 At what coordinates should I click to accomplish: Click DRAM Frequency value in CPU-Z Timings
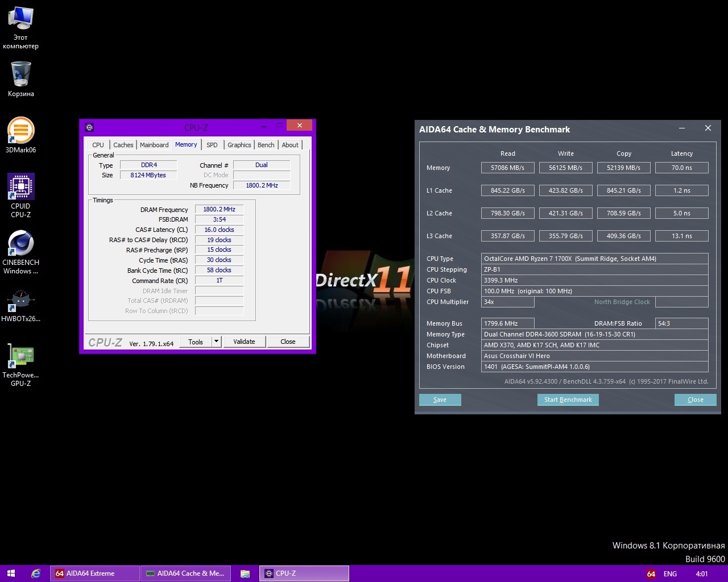point(219,209)
